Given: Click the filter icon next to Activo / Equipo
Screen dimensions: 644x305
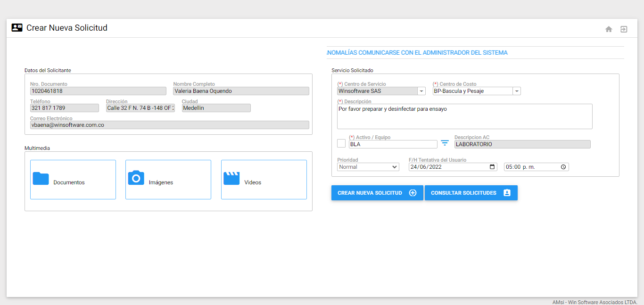Looking at the screenshot, I should point(445,143).
